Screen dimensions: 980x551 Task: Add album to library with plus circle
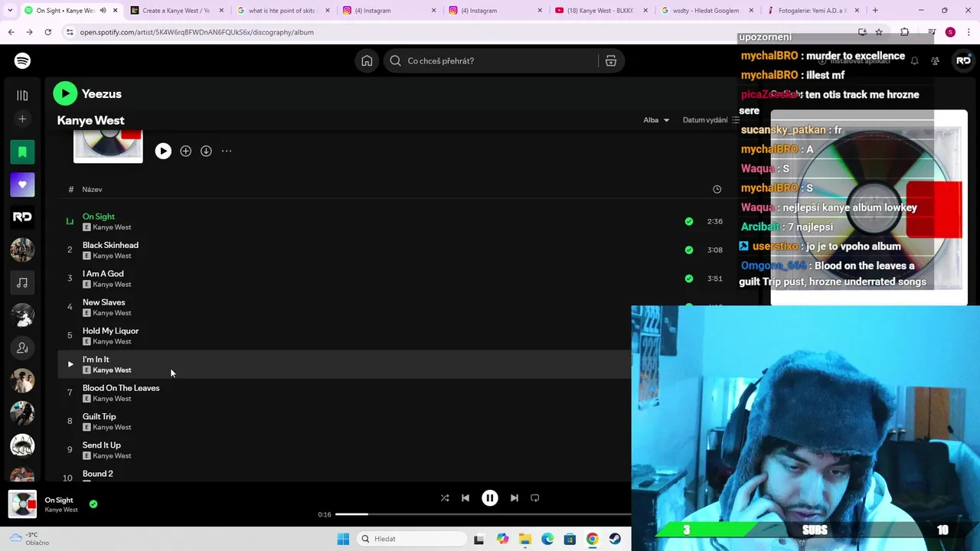pos(185,151)
